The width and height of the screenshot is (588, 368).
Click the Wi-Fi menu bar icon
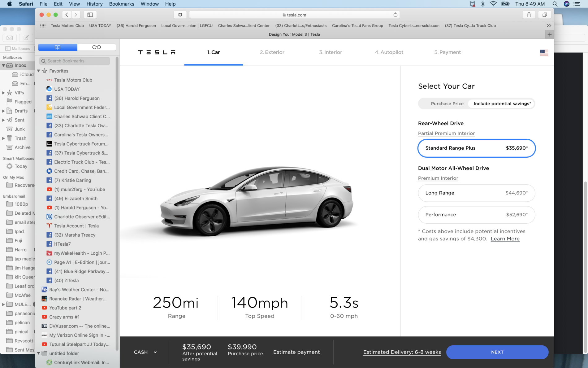pyautogui.click(x=493, y=4)
